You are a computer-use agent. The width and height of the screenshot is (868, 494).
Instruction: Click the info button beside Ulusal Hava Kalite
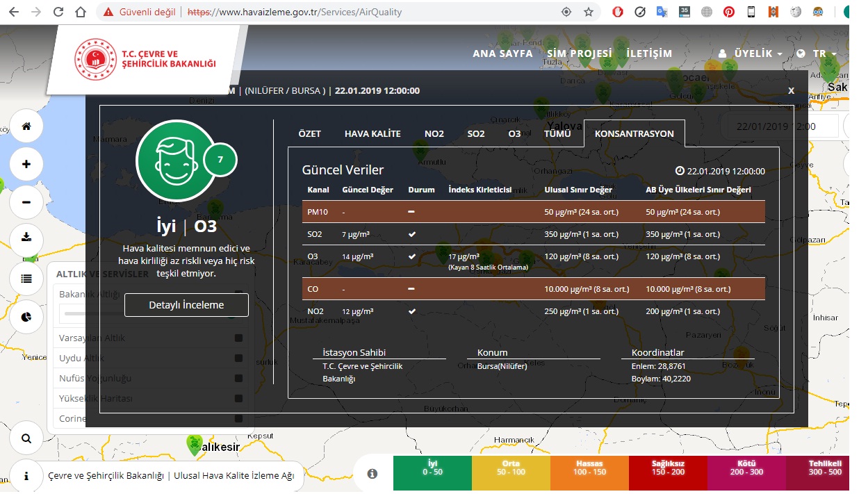point(26,477)
